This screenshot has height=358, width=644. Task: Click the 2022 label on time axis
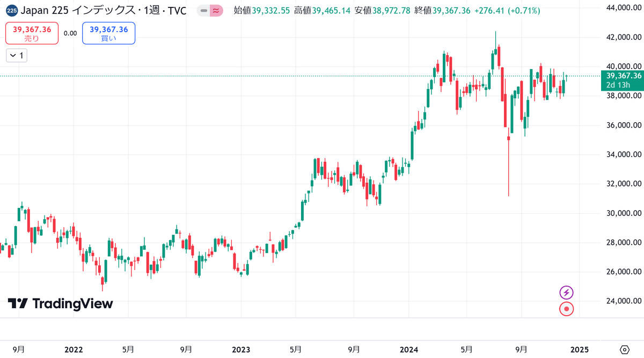point(73,349)
